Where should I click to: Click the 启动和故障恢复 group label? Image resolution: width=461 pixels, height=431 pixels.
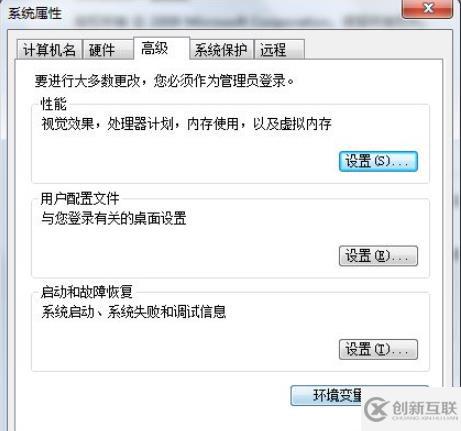pyautogui.click(x=87, y=292)
